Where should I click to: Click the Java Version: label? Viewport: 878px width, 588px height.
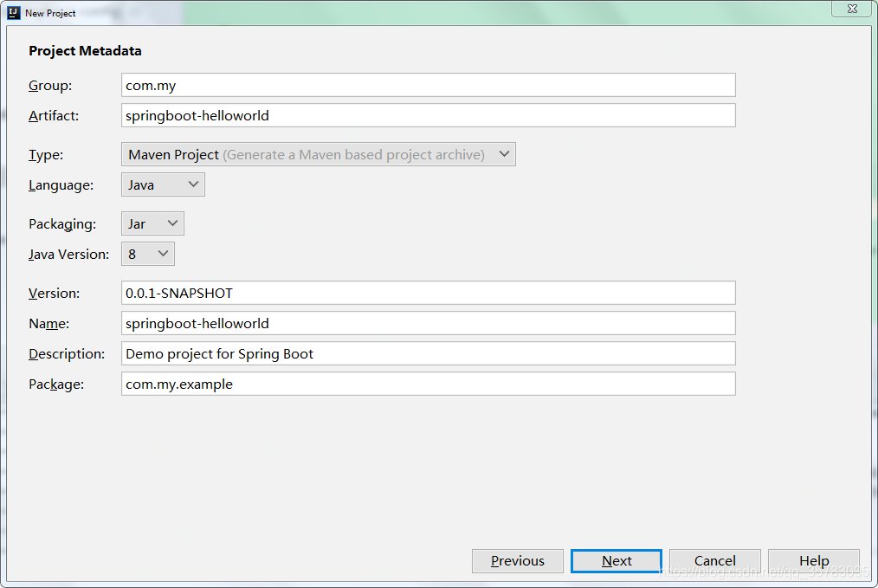(69, 255)
